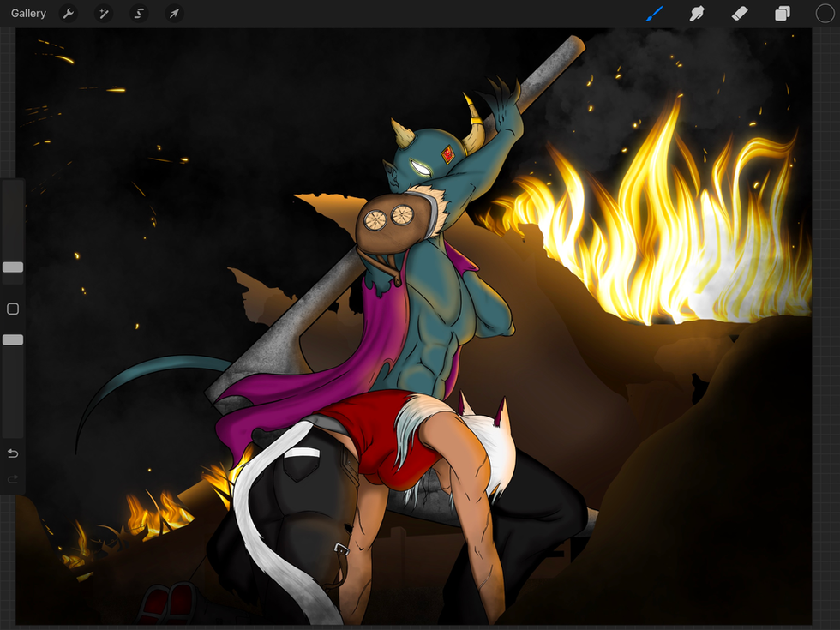The height and width of the screenshot is (630, 840).
Task: Click the brush opacity slider handle
Action: 13,339
